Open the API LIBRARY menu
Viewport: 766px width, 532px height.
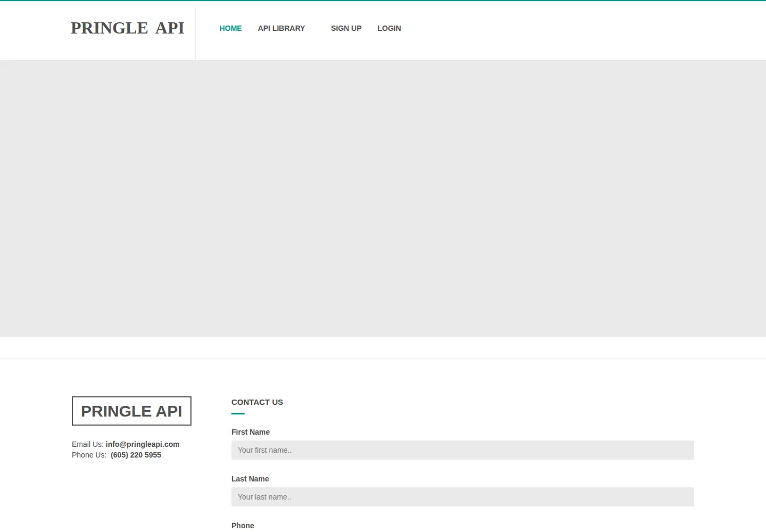(281, 28)
